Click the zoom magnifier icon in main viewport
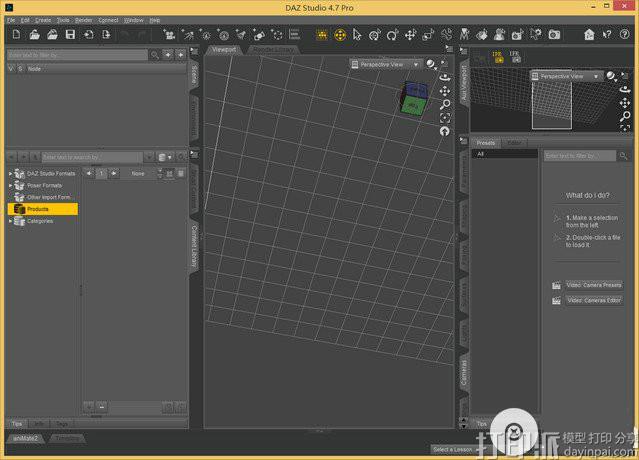 (x=445, y=104)
